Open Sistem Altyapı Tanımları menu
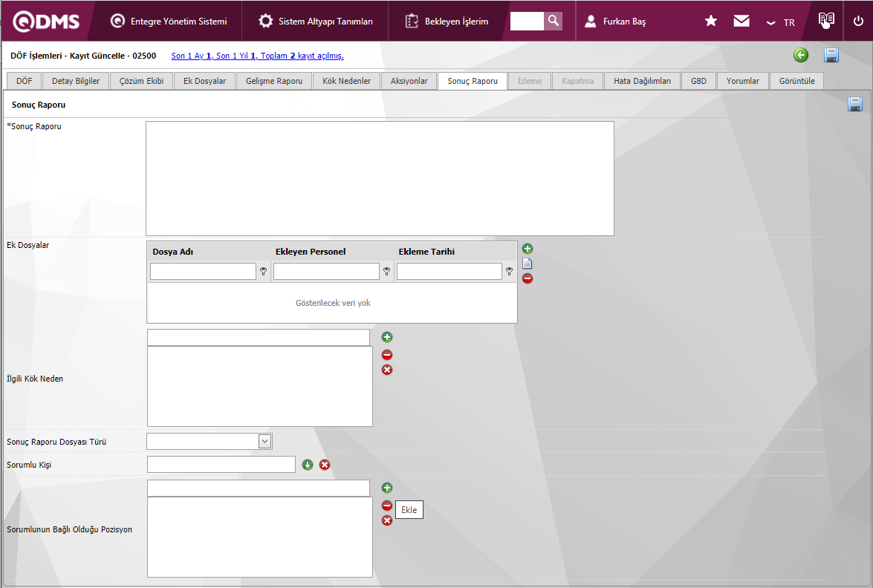The width and height of the screenshot is (873, 588). (x=316, y=21)
